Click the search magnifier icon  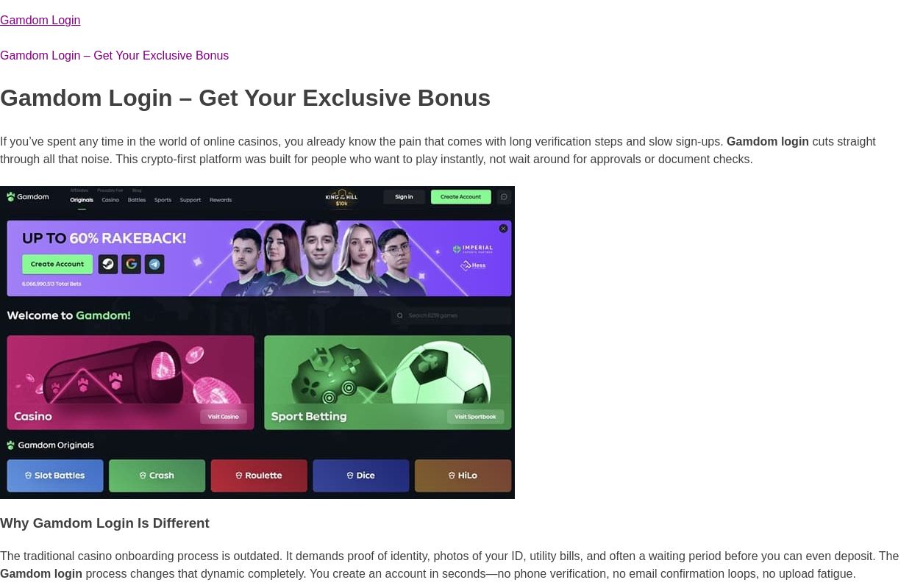(399, 316)
